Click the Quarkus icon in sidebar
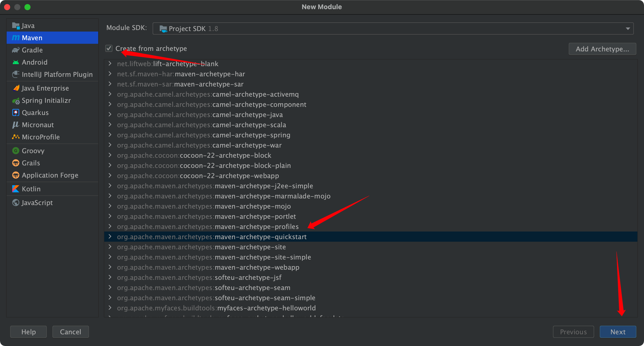The width and height of the screenshot is (644, 346). click(x=16, y=113)
